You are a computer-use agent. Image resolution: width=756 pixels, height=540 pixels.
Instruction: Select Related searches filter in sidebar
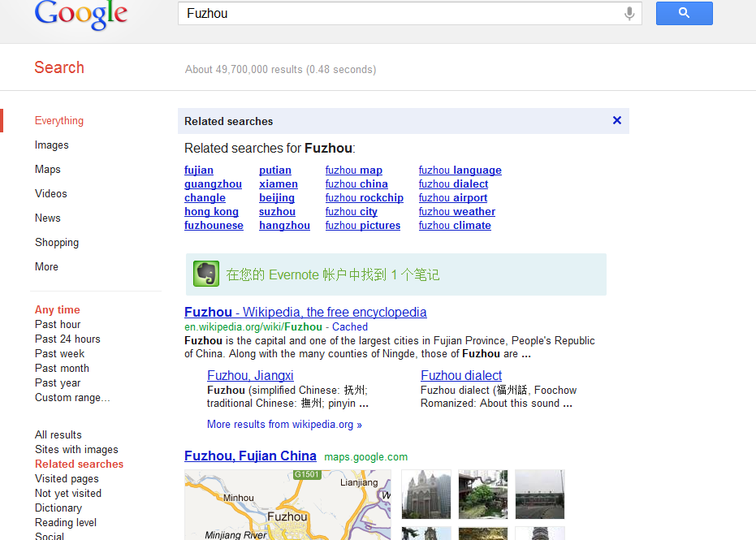tap(79, 464)
